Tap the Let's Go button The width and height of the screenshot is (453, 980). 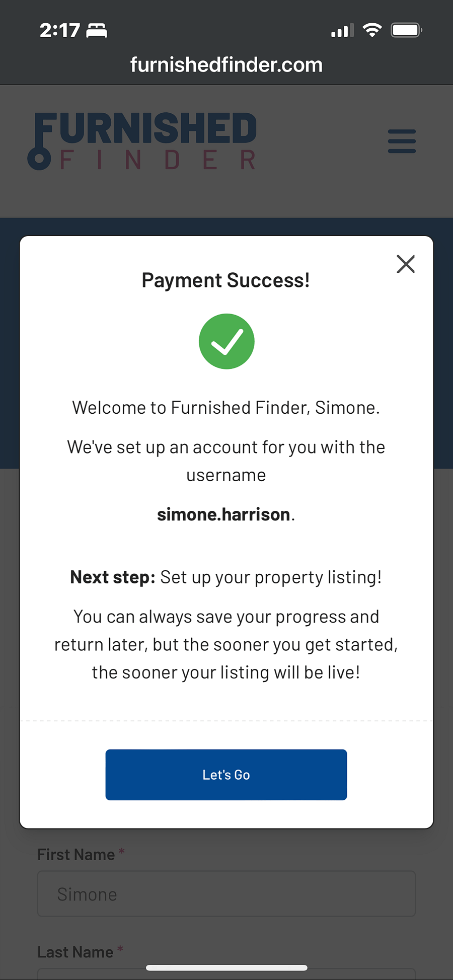[226, 775]
